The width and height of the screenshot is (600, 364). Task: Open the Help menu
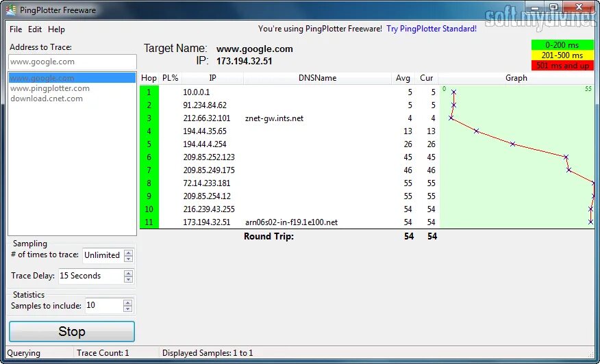[56, 29]
